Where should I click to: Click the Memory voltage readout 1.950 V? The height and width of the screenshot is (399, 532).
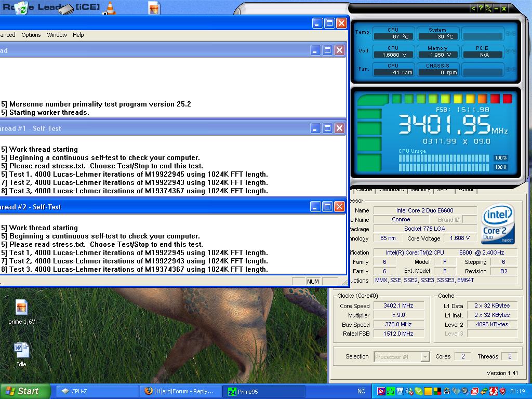(438, 55)
